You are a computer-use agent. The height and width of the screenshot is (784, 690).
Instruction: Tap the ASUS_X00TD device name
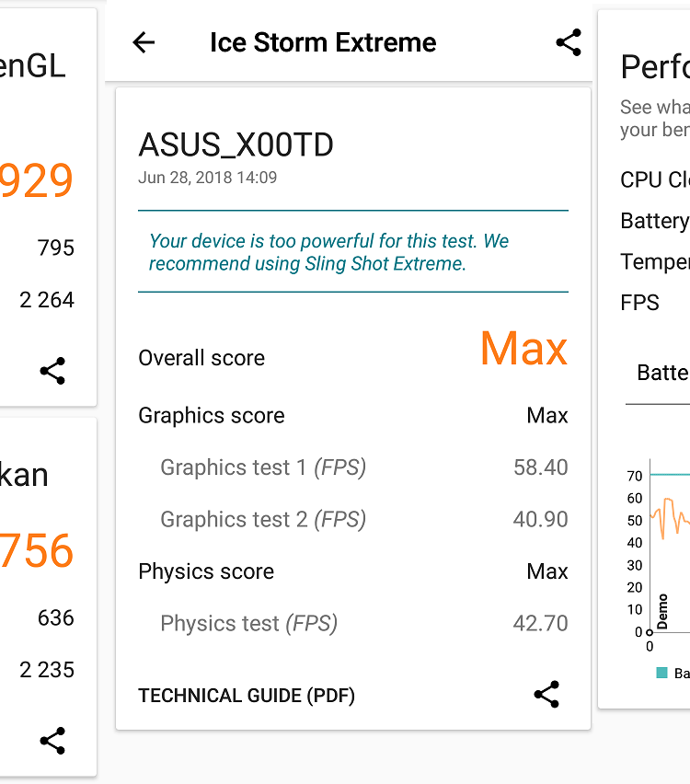236,144
